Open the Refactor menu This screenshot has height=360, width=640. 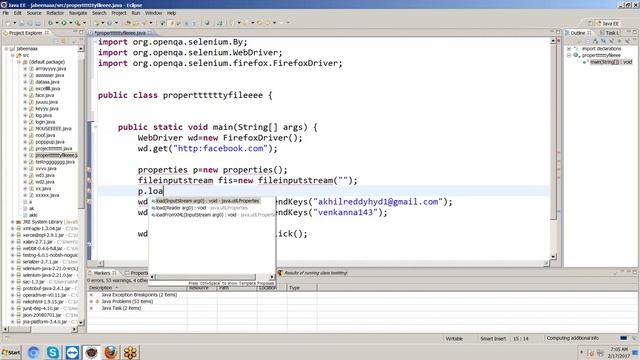coord(55,13)
